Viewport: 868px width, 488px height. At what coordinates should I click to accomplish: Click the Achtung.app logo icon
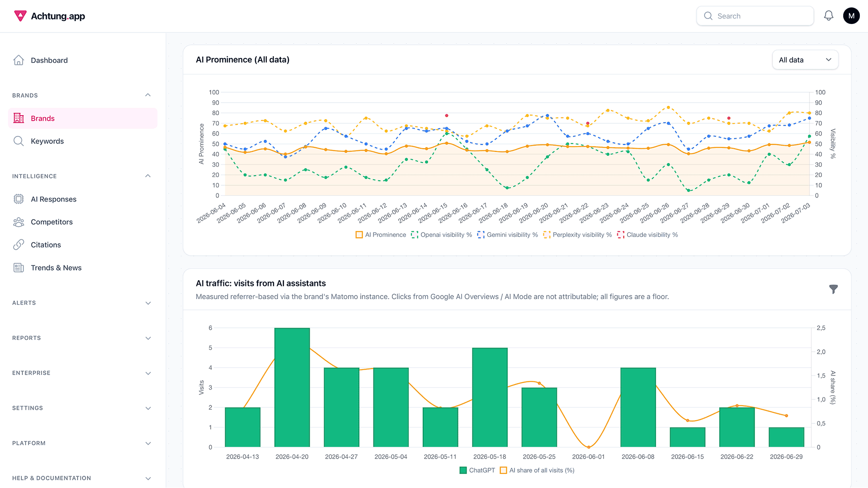click(x=20, y=16)
